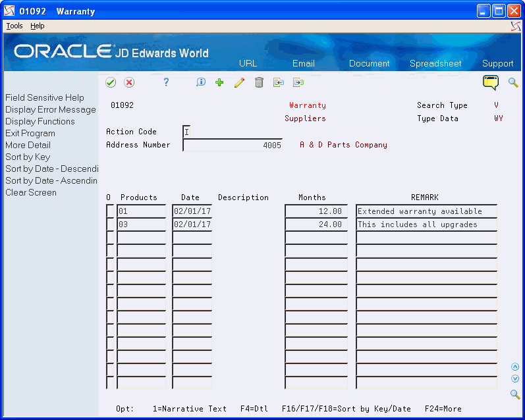The image size is (525, 420).
Task: Open the blue question mark help icon
Action: 166,82
